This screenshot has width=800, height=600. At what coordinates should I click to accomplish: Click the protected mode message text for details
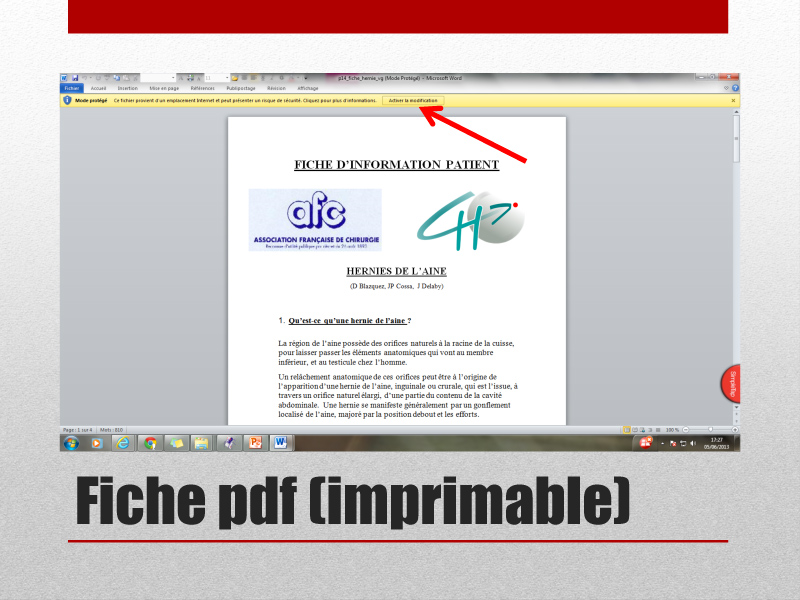click(x=245, y=101)
